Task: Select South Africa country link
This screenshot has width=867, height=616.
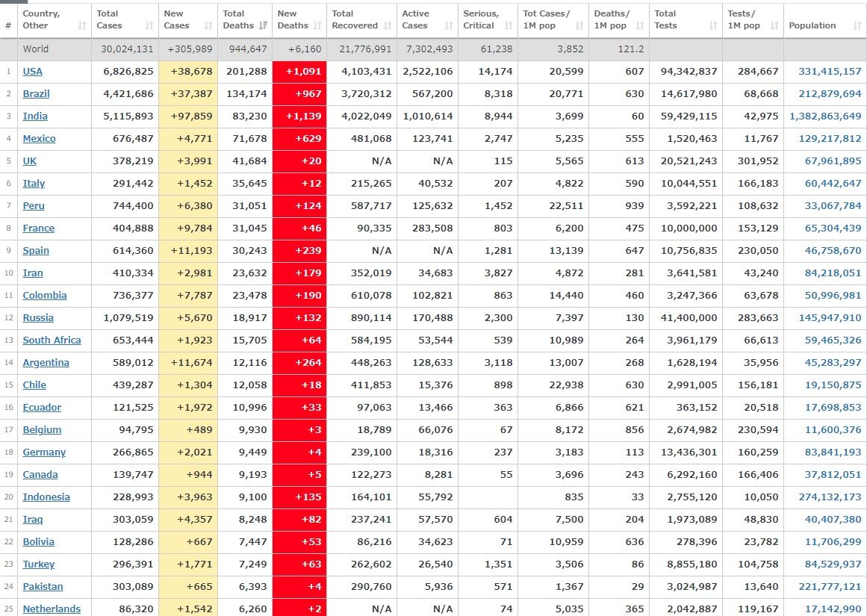Action: [x=52, y=340]
